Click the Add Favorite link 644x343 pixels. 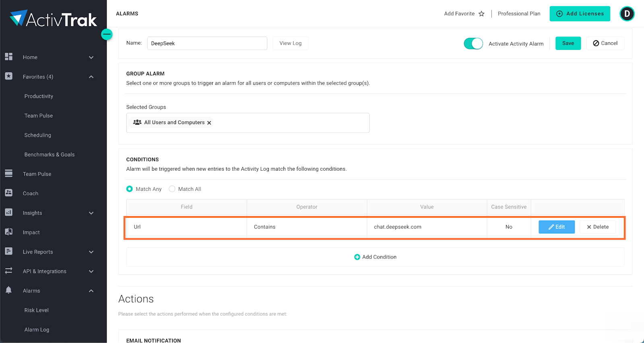click(x=459, y=14)
